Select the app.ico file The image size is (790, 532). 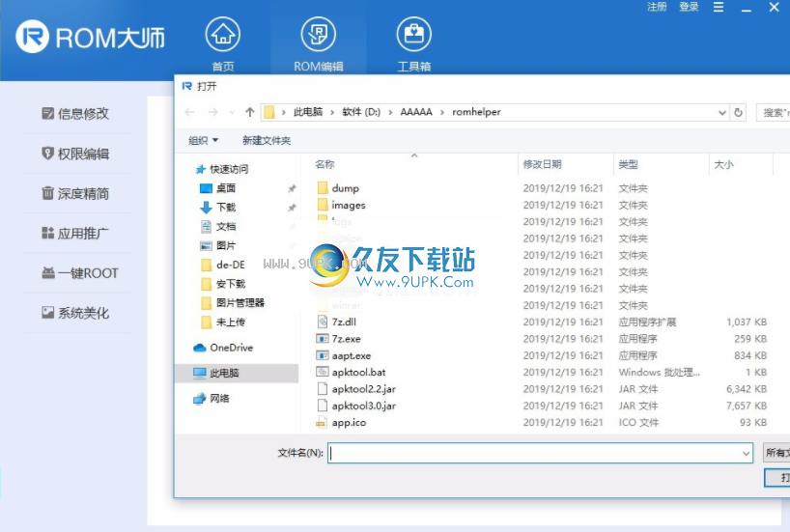349,423
